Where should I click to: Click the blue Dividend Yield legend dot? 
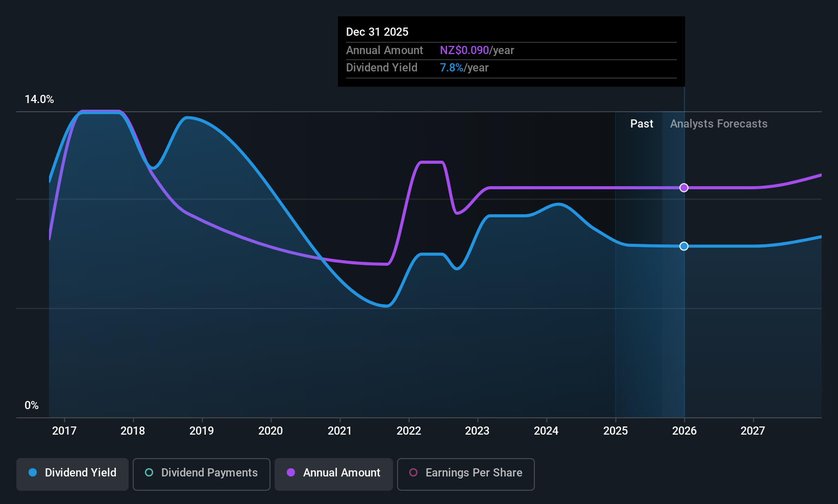click(33, 472)
